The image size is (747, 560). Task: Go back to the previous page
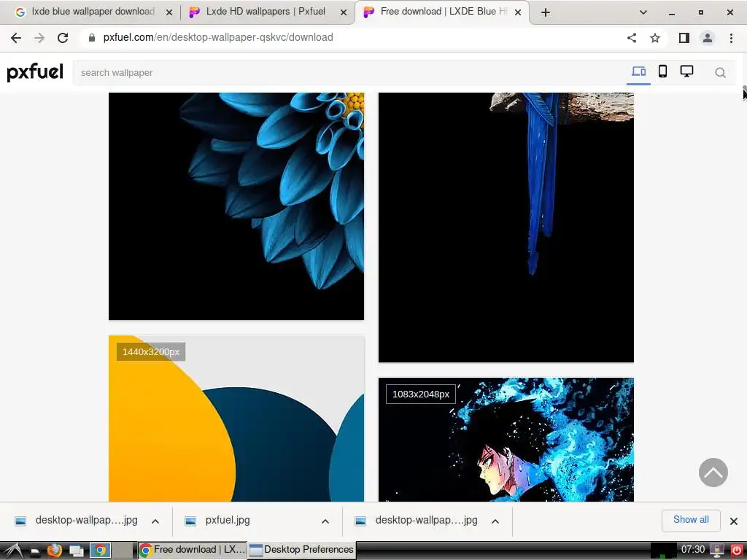[16, 38]
